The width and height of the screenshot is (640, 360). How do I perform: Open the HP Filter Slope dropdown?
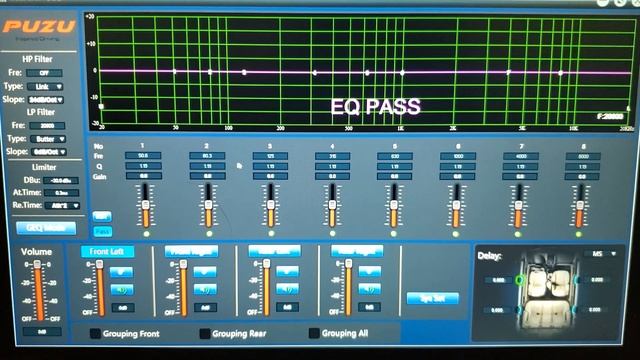[x=46, y=100]
